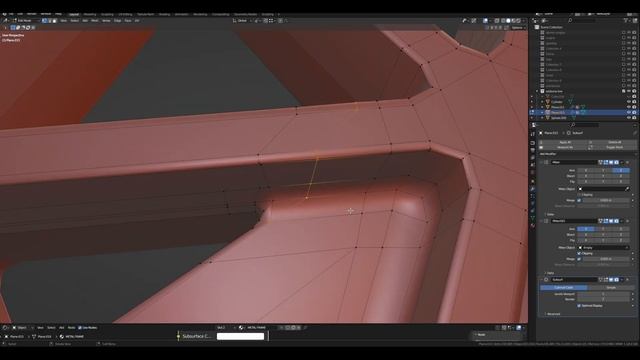Screen dimensions: 640x360
Task: Click the Levels Viewport value field
Action: tap(603, 294)
